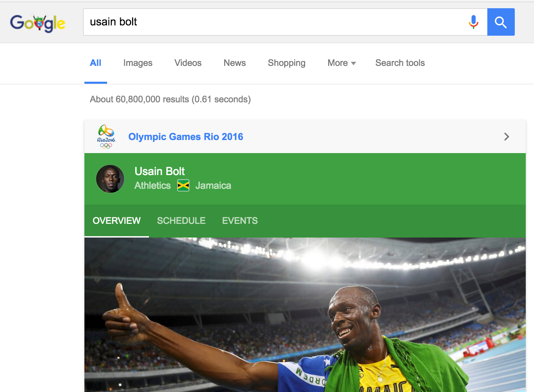The image size is (534, 392).
Task: Click the Jamaica flag icon
Action: (183, 185)
